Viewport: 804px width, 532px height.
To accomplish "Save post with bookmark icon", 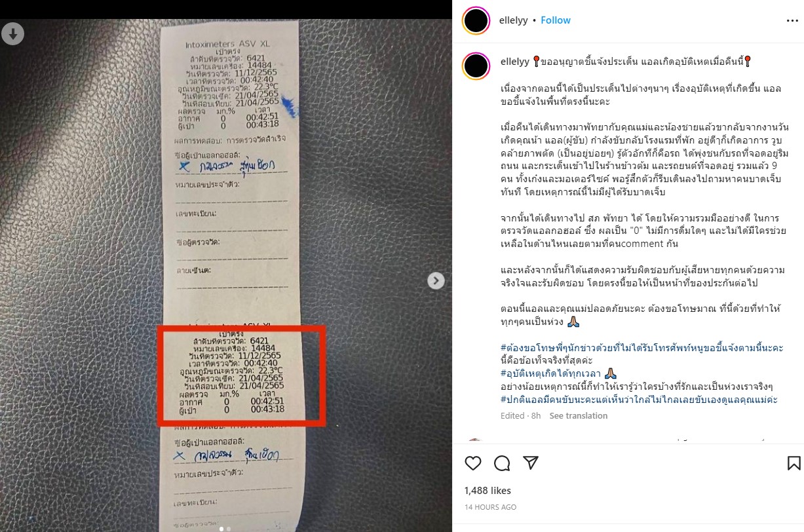I will 794,463.
